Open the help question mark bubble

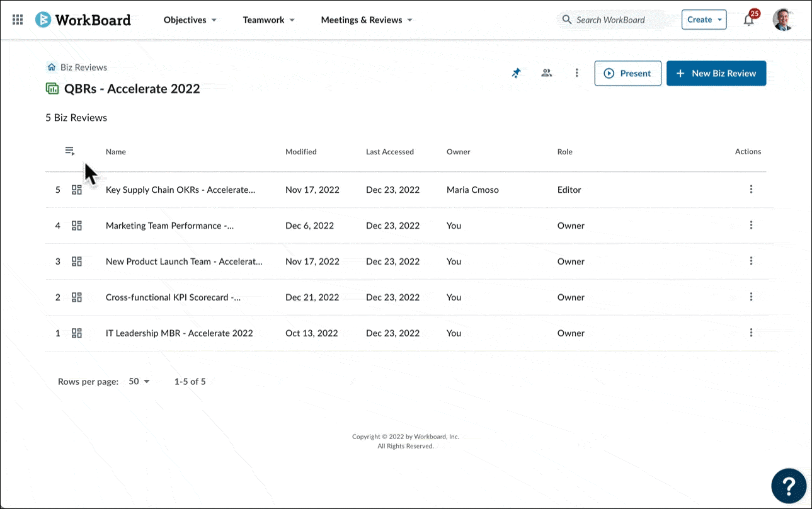click(789, 486)
